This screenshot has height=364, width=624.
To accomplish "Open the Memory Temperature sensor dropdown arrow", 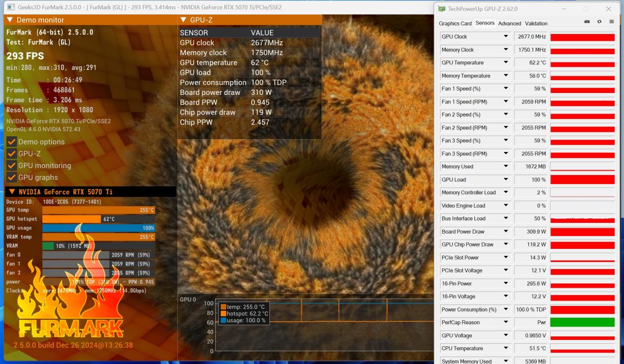I will coord(505,76).
